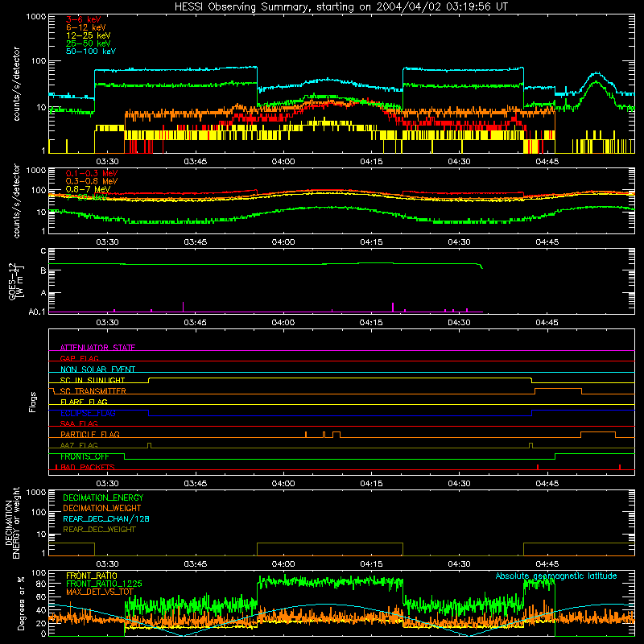The height and width of the screenshot is (644, 644).
Task: Select the SAA_FLAG label
Action: coord(79,423)
